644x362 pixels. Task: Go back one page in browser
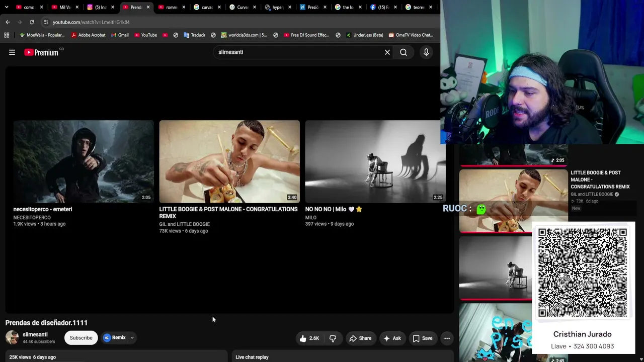(8, 22)
